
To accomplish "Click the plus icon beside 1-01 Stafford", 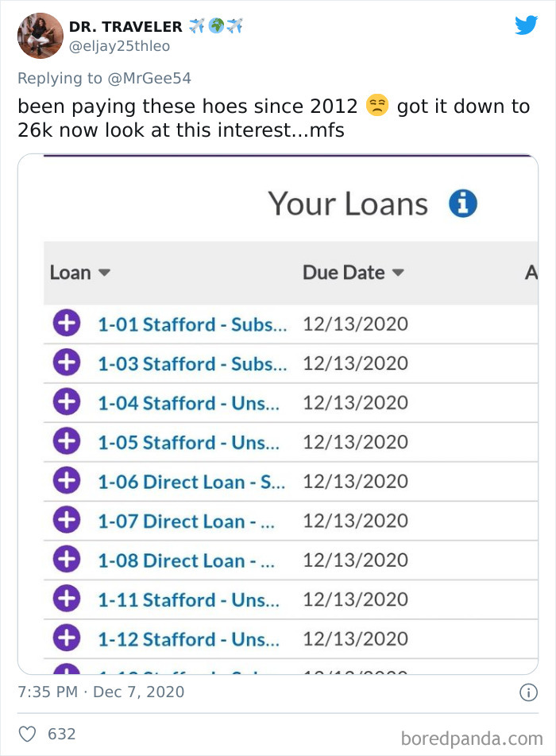I will pos(67,324).
